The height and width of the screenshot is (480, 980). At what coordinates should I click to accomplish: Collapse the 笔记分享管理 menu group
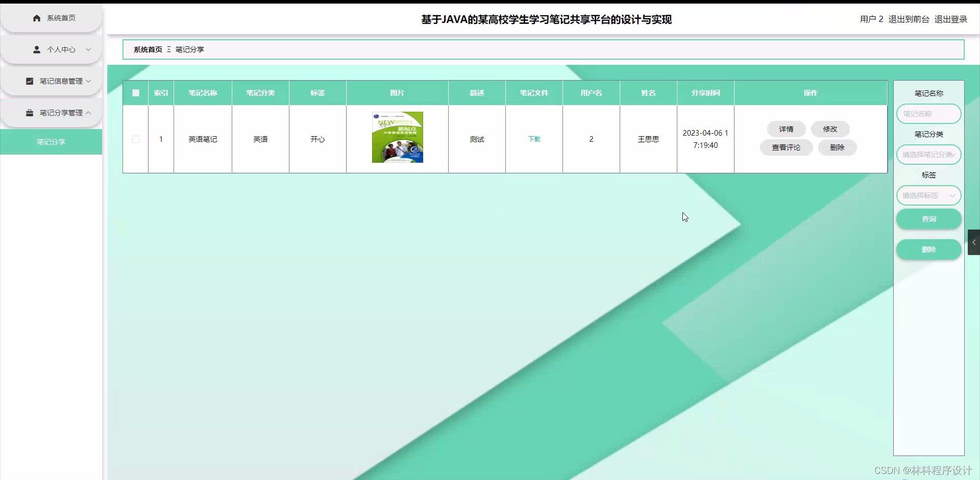91,113
